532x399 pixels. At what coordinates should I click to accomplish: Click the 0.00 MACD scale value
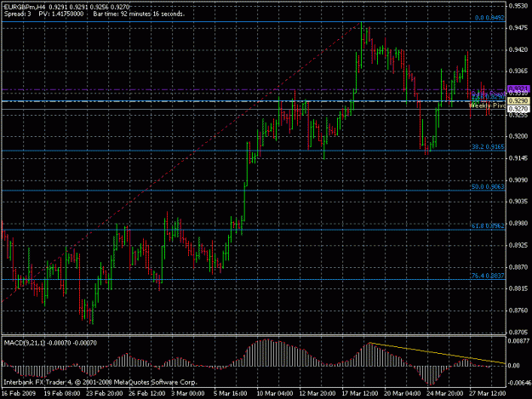click(x=515, y=366)
